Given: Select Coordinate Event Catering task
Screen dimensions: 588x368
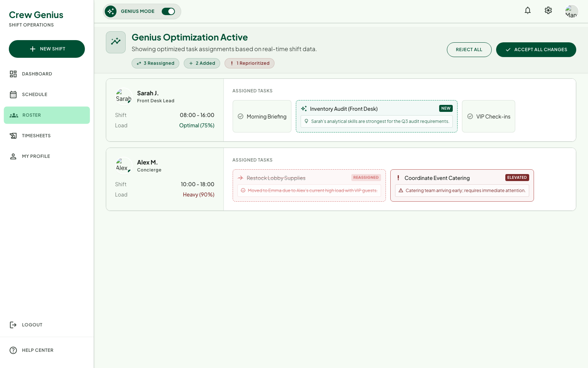Looking at the screenshot, I should (x=462, y=185).
